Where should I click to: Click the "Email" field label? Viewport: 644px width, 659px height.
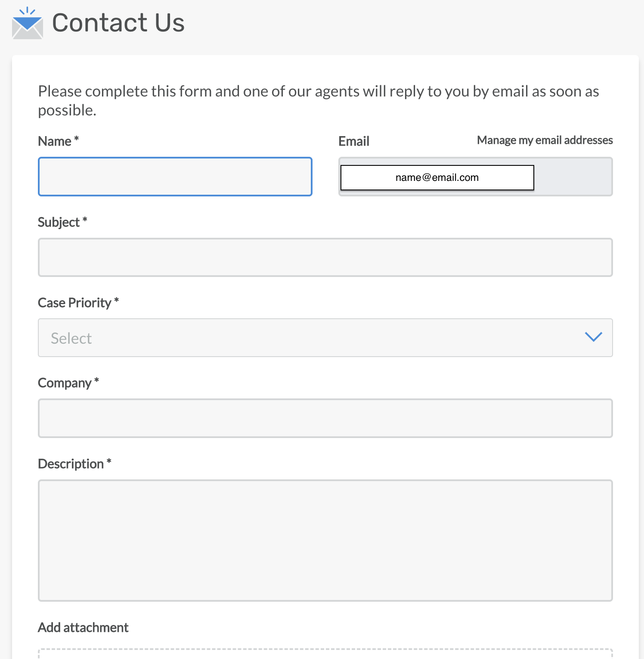(354, 141)
